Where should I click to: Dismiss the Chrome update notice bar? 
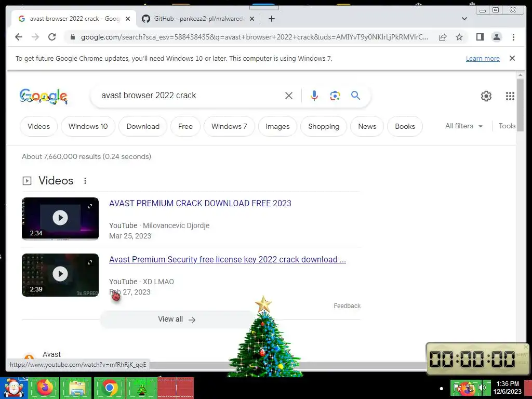512,58
